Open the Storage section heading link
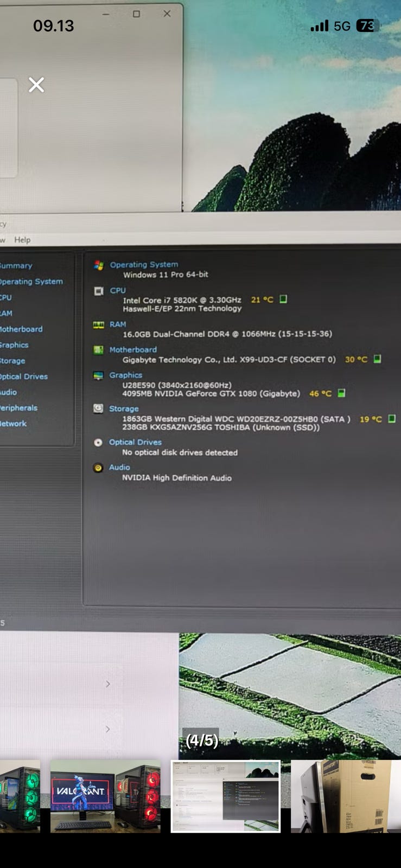The image size is (401, 868). coord(124,409)
